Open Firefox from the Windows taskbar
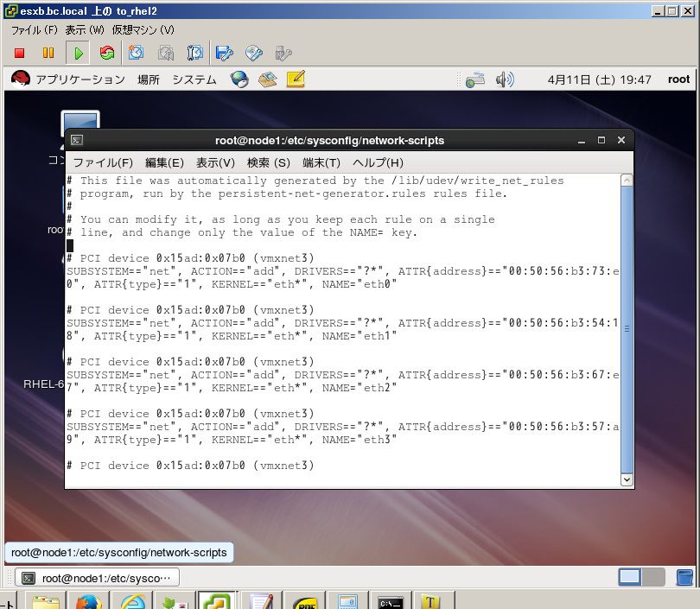Screen dimensions: 700x609 (x=88, y=602)
